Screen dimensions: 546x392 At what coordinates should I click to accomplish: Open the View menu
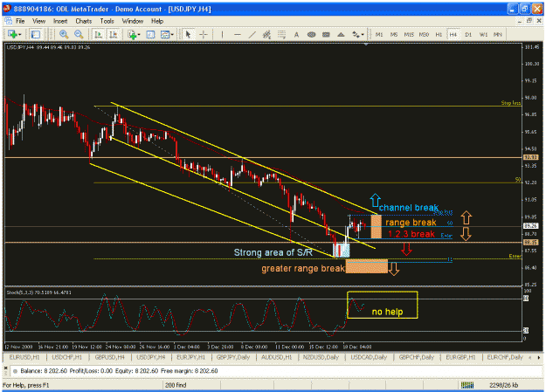[39, 21]
